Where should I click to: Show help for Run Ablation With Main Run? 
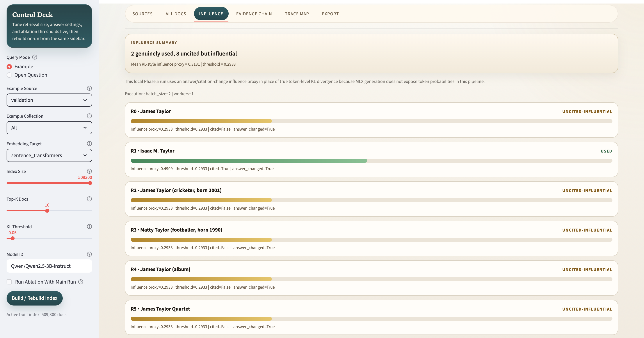pyautogui.click(x=80, y=282)
